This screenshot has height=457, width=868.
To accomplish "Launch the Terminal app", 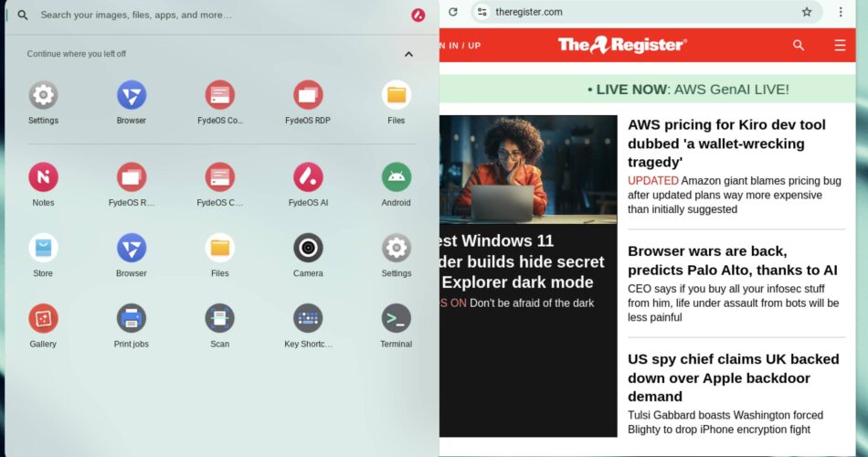I will tap(397, 318).
